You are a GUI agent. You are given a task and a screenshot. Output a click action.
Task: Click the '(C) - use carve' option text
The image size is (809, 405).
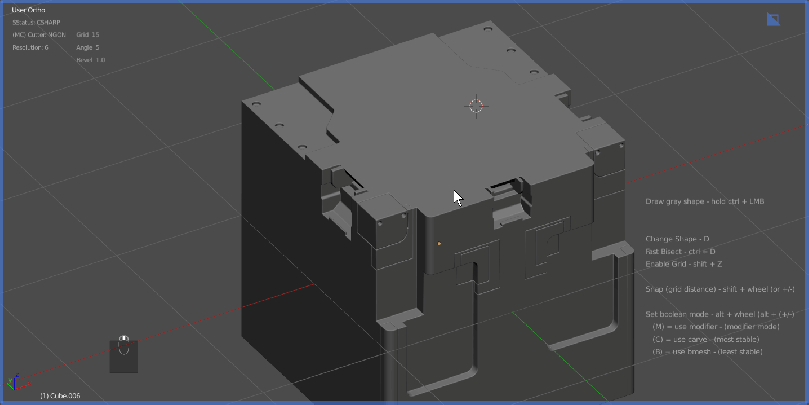tap(706, 339)
